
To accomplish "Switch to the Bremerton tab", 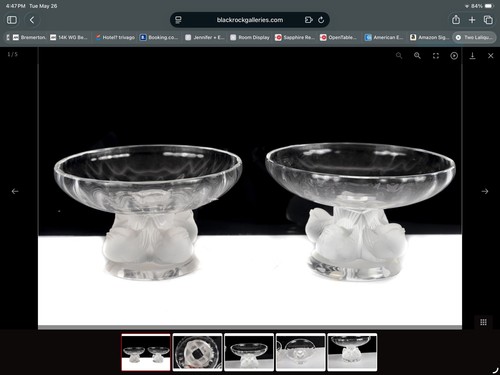I will [29, 37].
